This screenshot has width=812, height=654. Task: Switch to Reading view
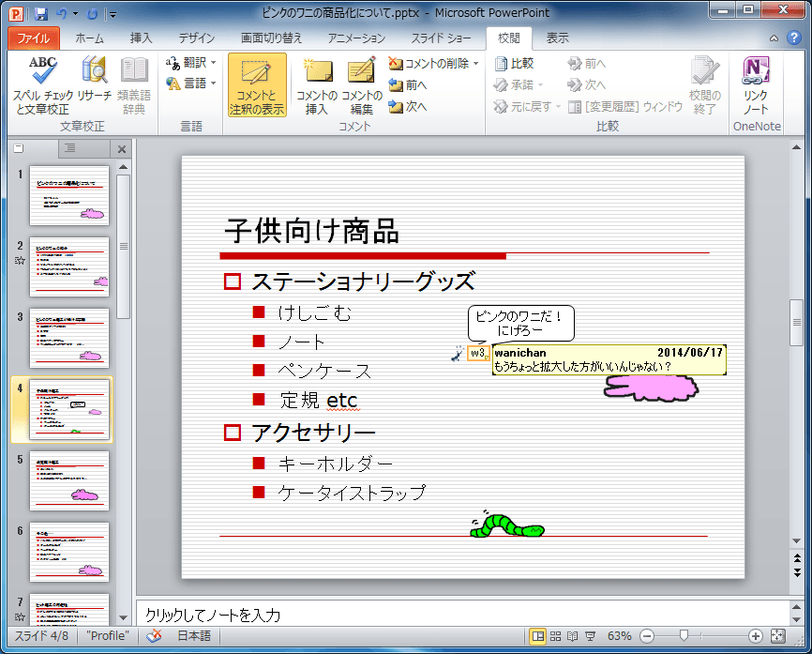click(572, 636)
